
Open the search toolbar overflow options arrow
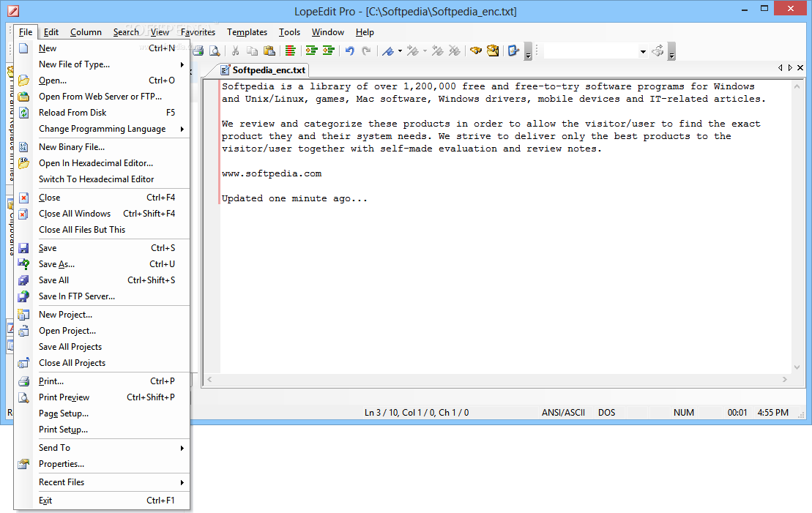pyautogui.click(x=671, y=52)
